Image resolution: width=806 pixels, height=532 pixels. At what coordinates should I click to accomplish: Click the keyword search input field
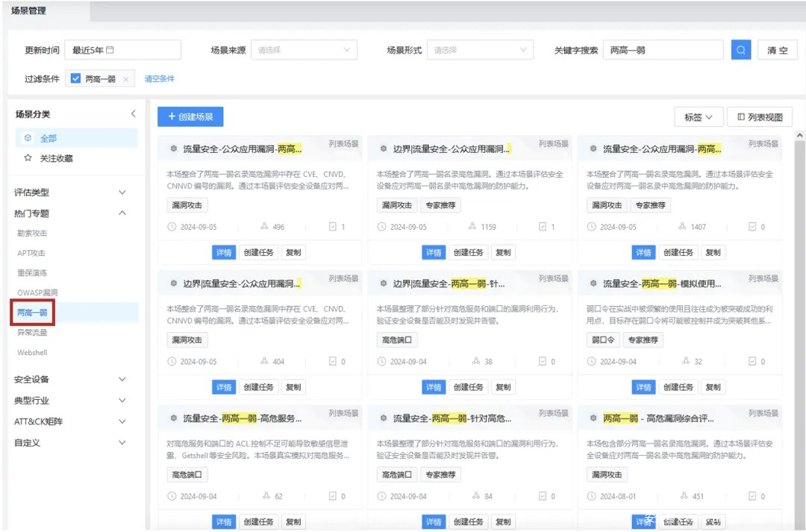coord(663,50)
